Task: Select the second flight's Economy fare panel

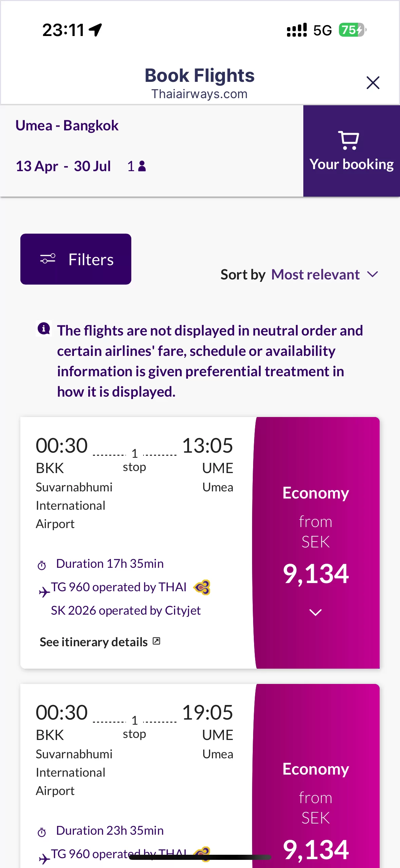Action: [316, 781]
